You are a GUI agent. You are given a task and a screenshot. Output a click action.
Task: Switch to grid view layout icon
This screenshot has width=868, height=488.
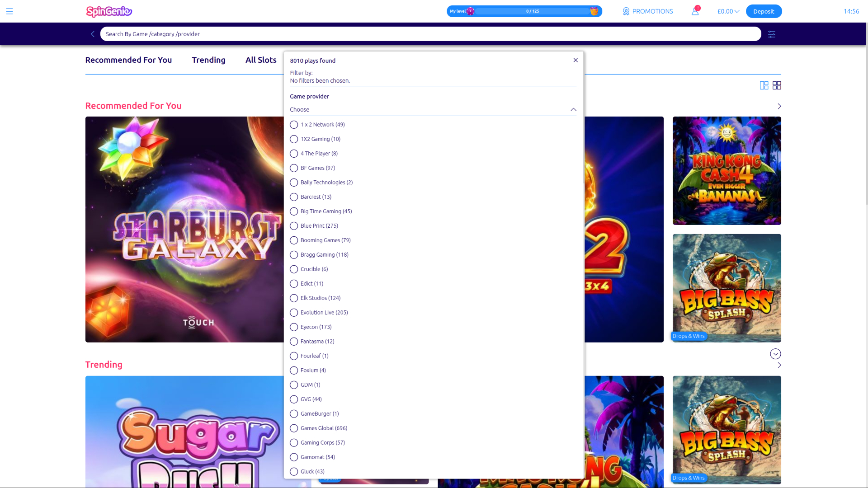[x=777, y=85]
